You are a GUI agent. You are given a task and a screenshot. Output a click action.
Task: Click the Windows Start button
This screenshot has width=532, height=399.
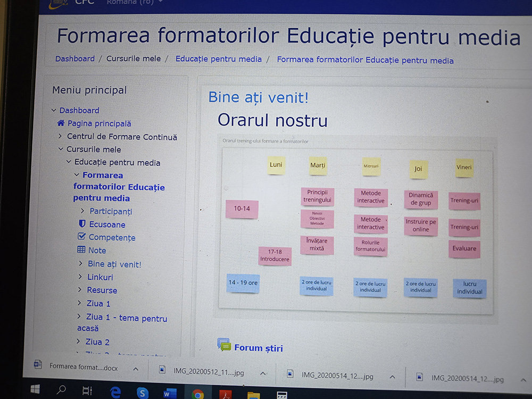tap(35, 389)
